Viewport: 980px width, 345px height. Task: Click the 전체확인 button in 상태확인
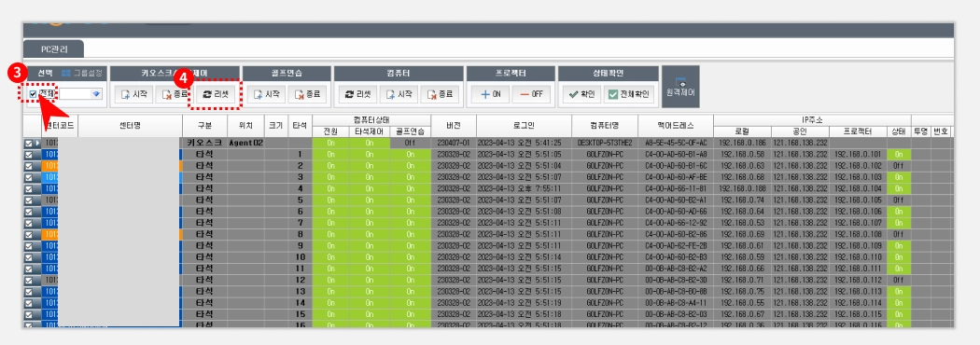[629, 95]
